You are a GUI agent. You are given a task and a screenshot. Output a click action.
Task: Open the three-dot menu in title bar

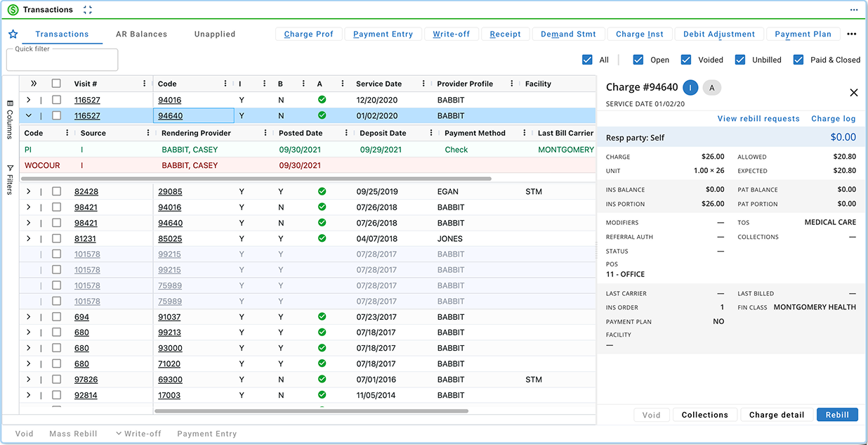[x=854, y=10]
